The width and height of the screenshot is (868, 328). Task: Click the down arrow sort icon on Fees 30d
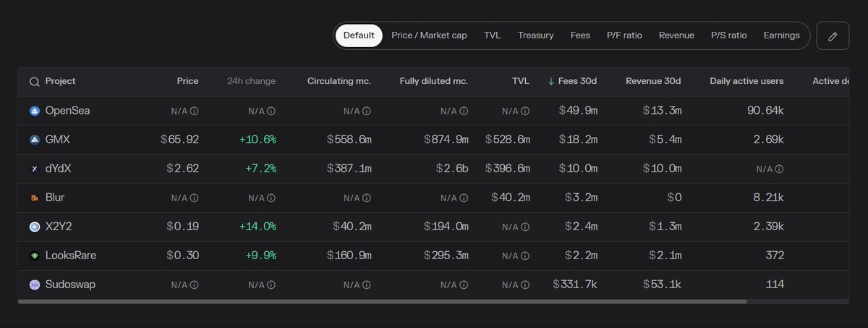click(x=551, y=81)
